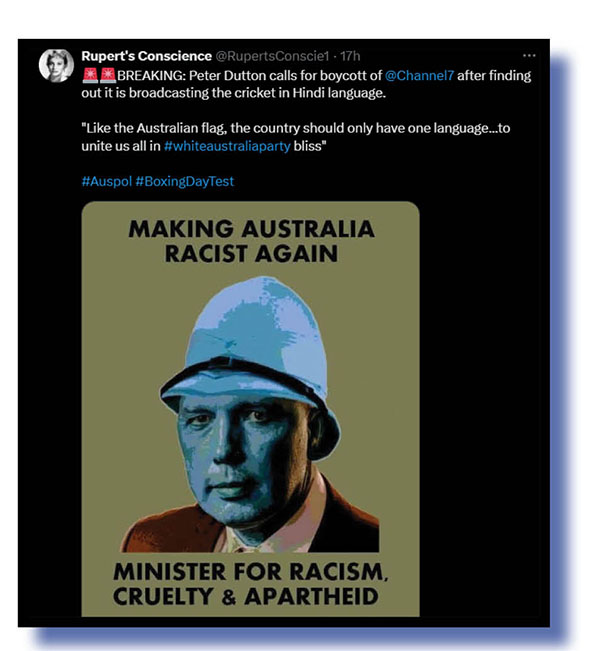
Task: Click the quoted Australian flag sentence
Action: click(x=296, y=137)
